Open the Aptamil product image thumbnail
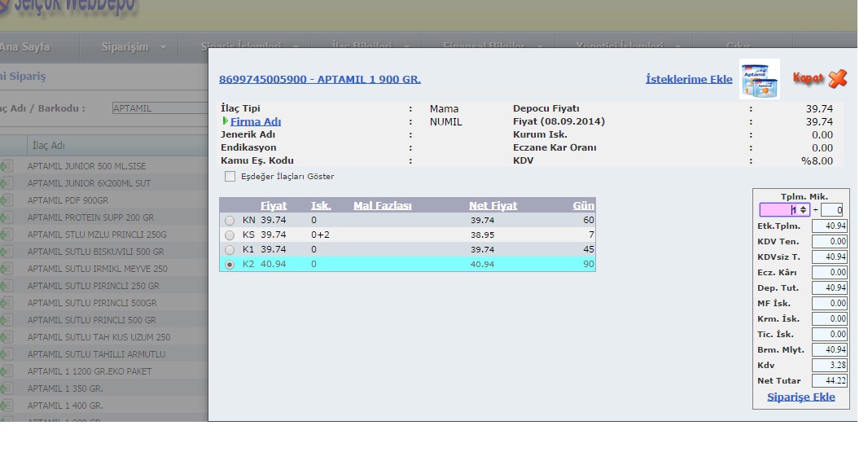868x465 pixels. [x=760, y=79]
